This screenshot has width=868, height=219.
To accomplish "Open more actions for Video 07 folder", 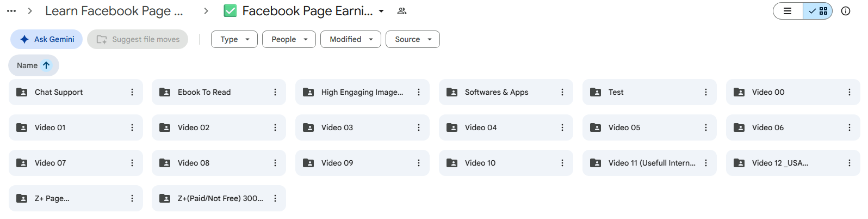I will point(132,163).
